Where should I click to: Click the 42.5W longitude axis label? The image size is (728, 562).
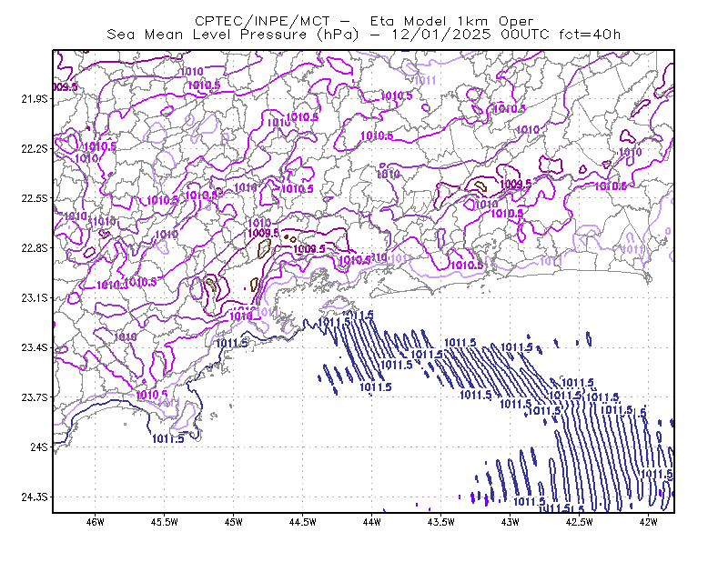coord(579,522)
